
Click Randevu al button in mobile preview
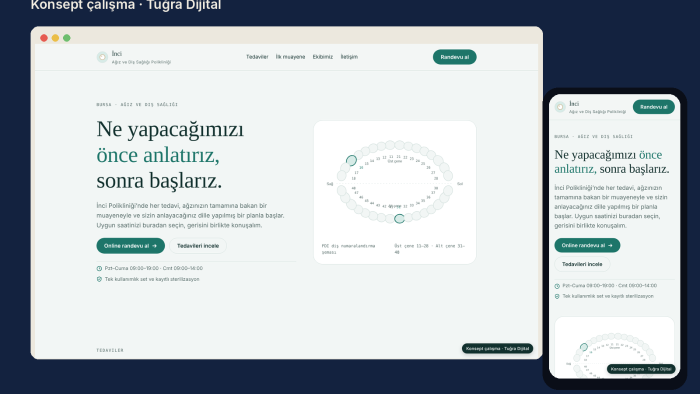pyautogui.click(x=654, y=107)
